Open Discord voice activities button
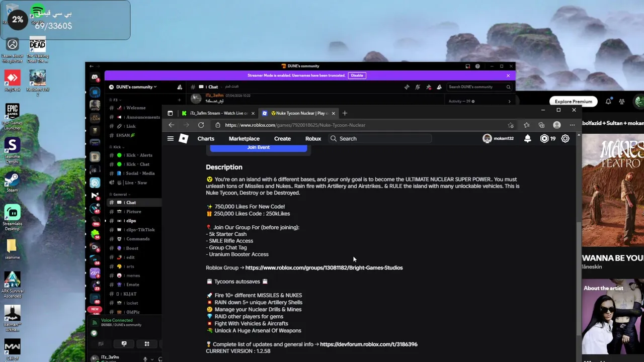644x362 pixels. coord(147,344)
